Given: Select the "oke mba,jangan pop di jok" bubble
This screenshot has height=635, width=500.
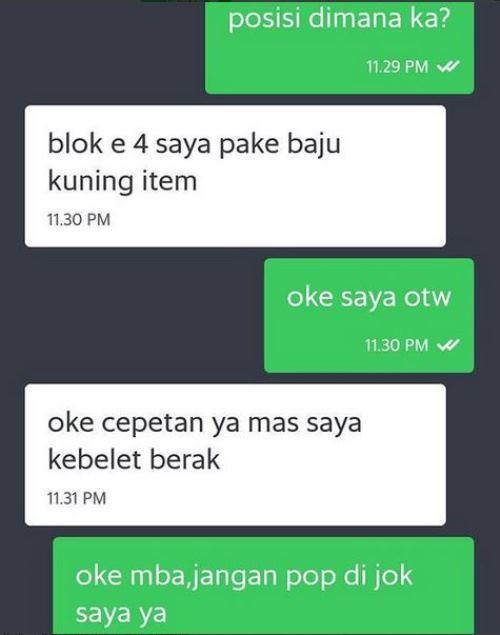Looking at the screenshot, I should 264,586.
